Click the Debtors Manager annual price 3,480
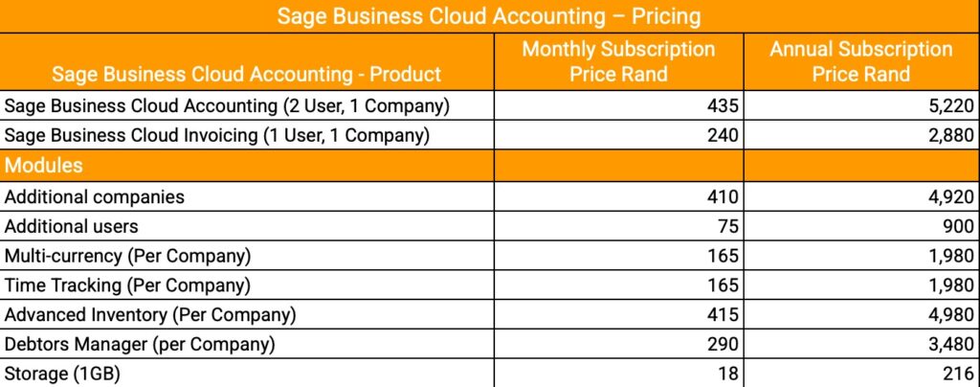The width and height of the screenshot is (980, 387). (x=951, y=345)
